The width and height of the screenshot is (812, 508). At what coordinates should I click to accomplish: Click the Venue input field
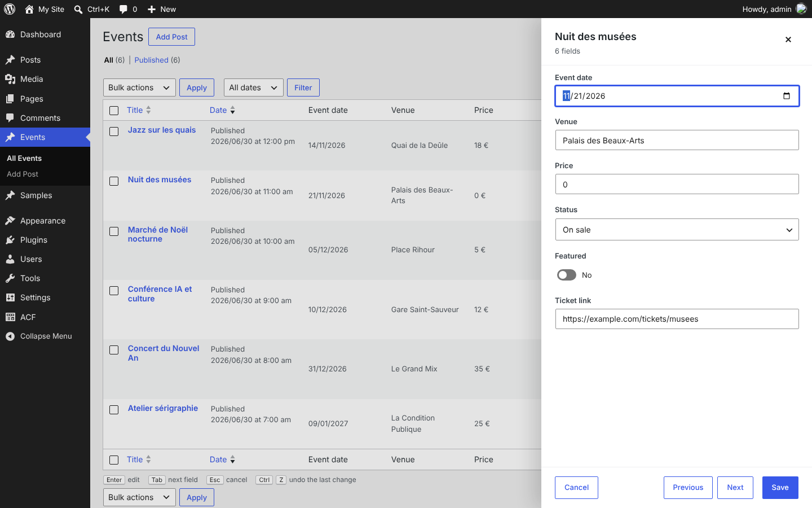tap(677, 140)
